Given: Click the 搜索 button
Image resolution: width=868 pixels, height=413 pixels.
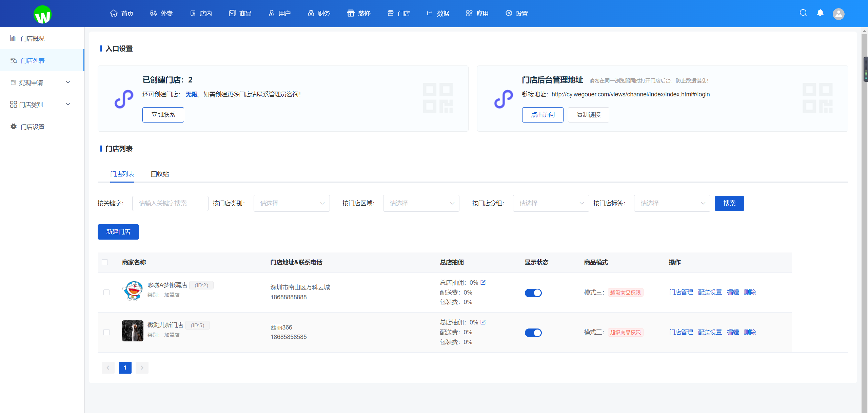Looking at the screenshot, I should click(729, 203).
